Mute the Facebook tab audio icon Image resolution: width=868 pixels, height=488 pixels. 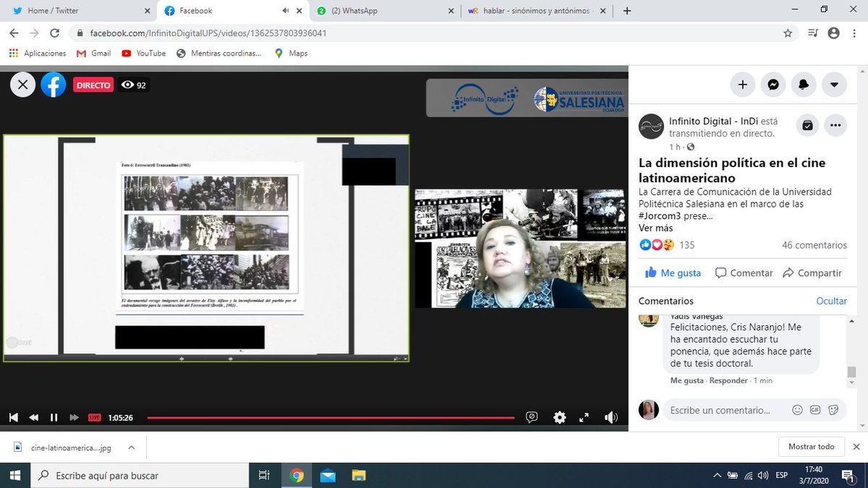(285, 11)
